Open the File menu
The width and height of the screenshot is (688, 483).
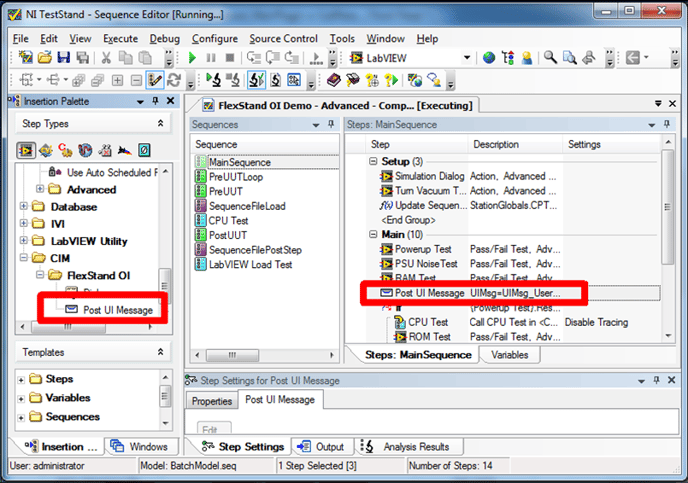tap(21, 39)
